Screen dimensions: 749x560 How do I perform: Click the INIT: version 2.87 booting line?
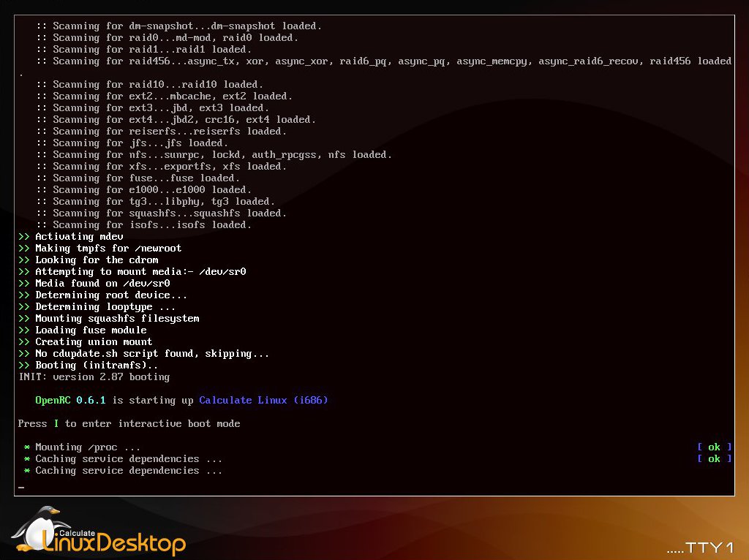(94, 377)
